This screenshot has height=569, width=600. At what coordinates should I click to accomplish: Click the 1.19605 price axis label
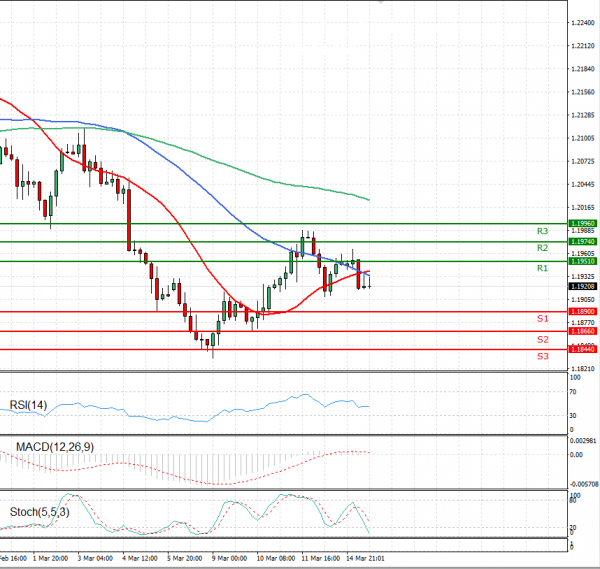pyautogui.click(x=583, y=253)
